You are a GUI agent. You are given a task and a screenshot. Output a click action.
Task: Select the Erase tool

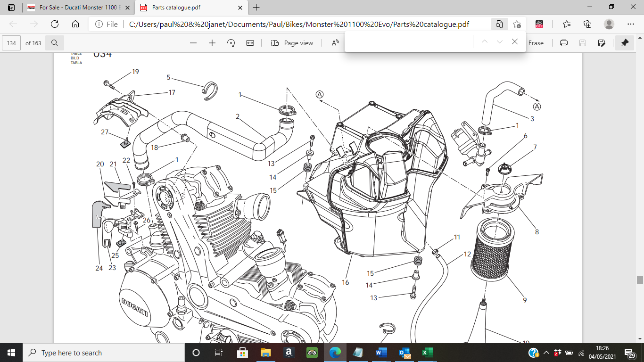(x=536, y=43)
